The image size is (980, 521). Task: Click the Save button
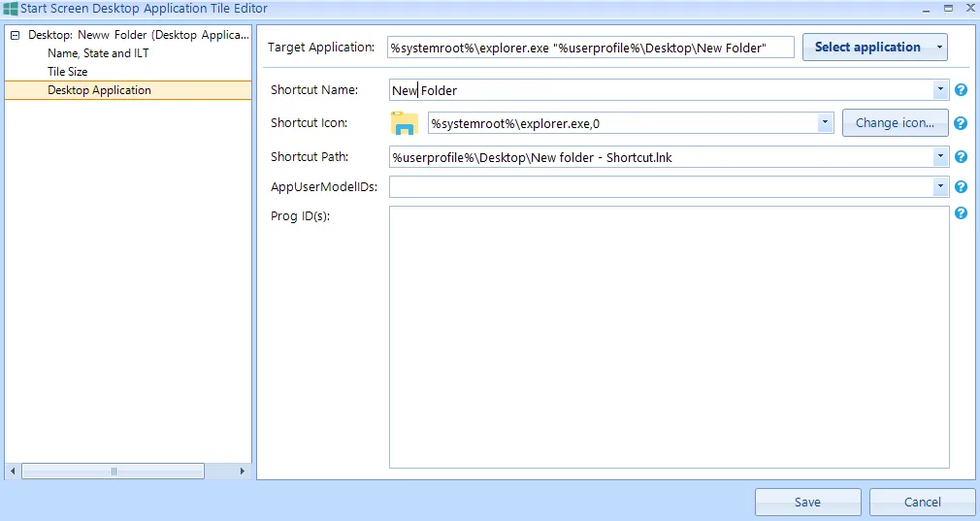[807, 502]
